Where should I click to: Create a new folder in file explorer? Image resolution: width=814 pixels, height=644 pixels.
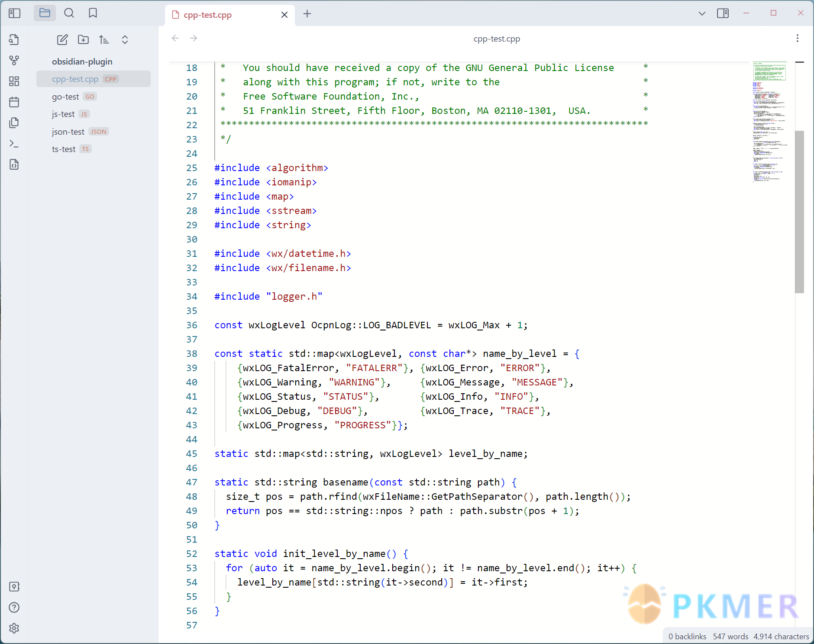tap(83, 39)
